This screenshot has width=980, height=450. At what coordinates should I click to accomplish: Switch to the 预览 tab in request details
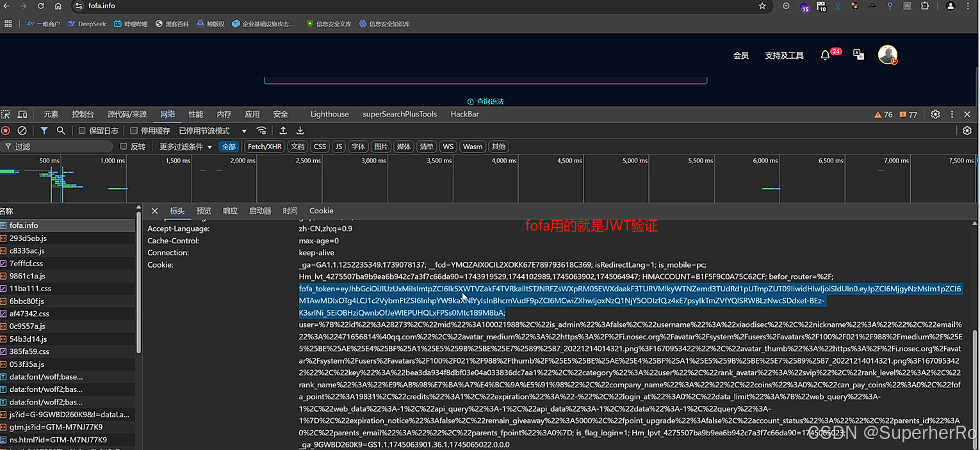coord(204,211)
